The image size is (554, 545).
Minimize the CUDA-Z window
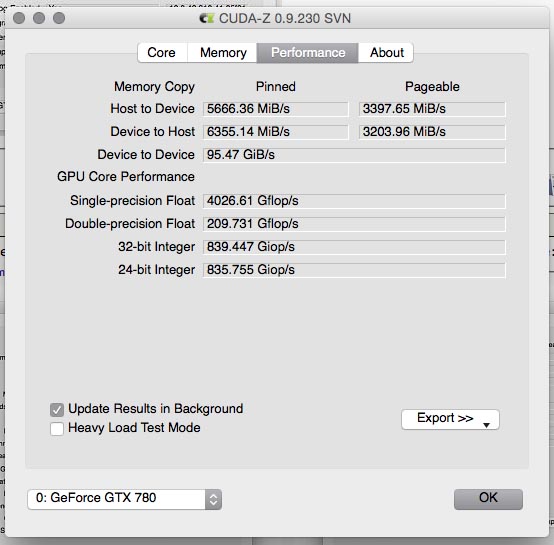coord(39,18)
